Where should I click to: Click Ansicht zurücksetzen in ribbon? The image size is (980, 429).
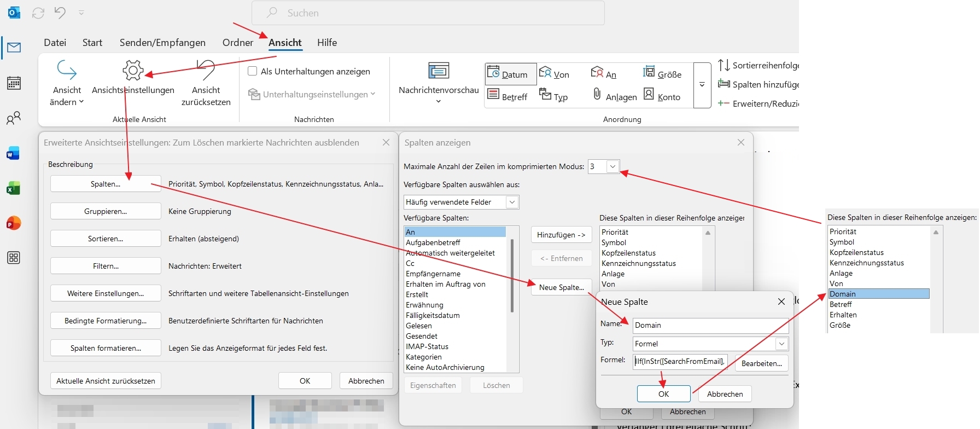click(206, 83)
